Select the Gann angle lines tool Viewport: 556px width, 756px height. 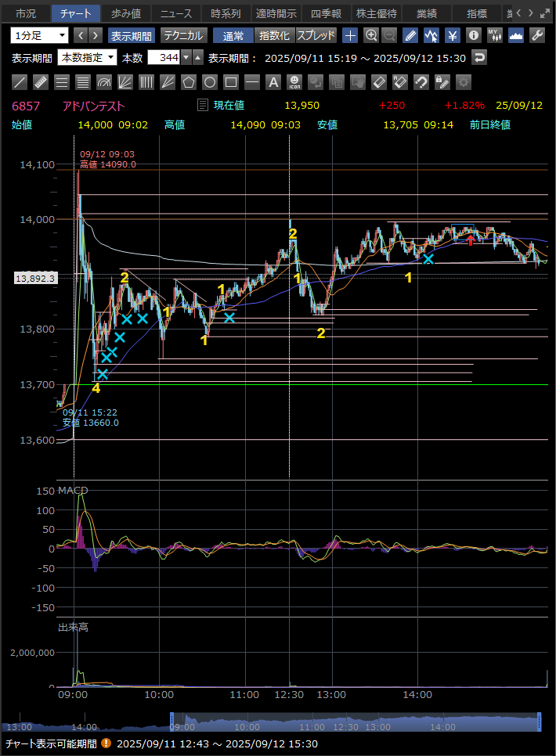click(168, 82)
